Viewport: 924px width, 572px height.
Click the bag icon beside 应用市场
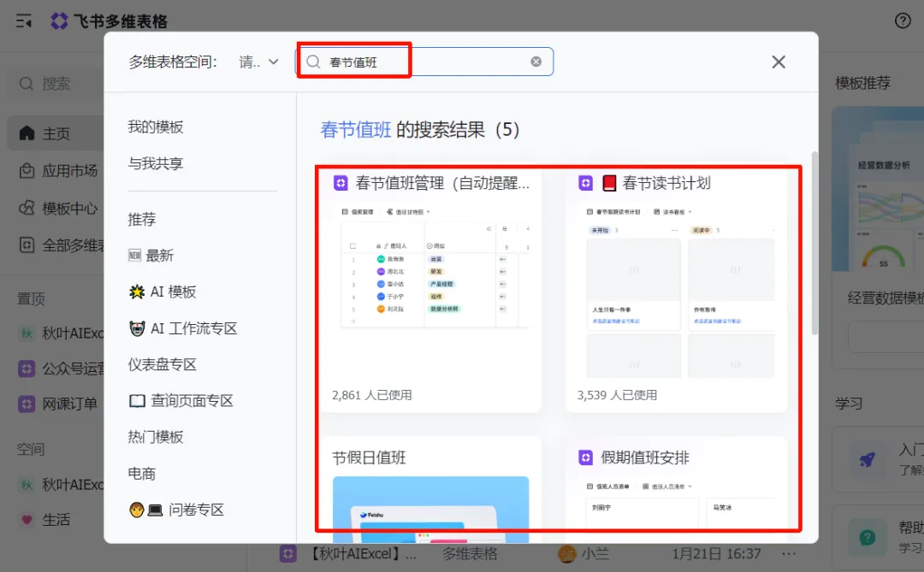(x=27, y=171)
